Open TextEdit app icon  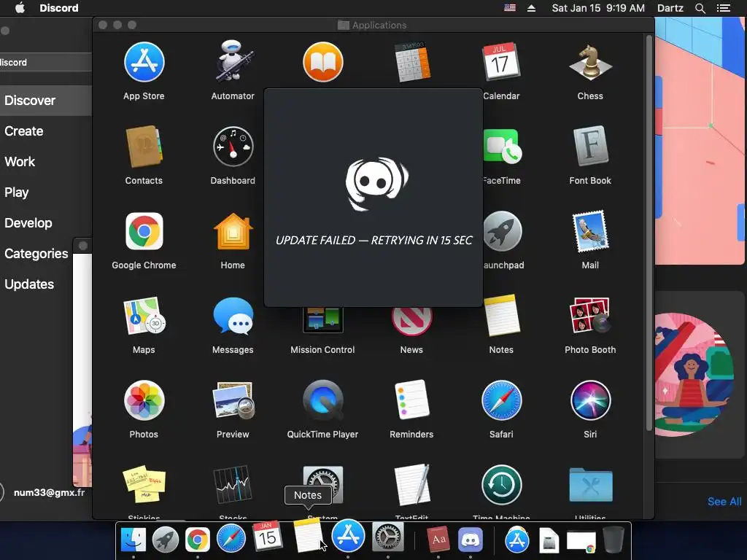(412, 485)
